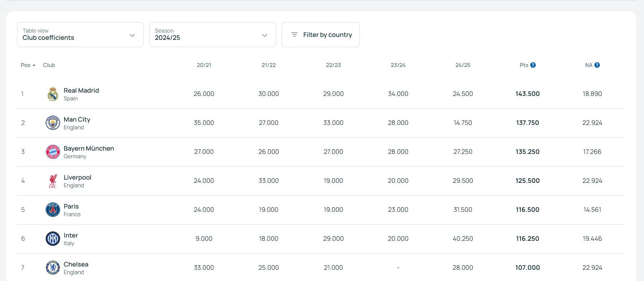Select Inter's total 116.250
The width and height of the screenshot is (644, 281).
coord(528,239)
